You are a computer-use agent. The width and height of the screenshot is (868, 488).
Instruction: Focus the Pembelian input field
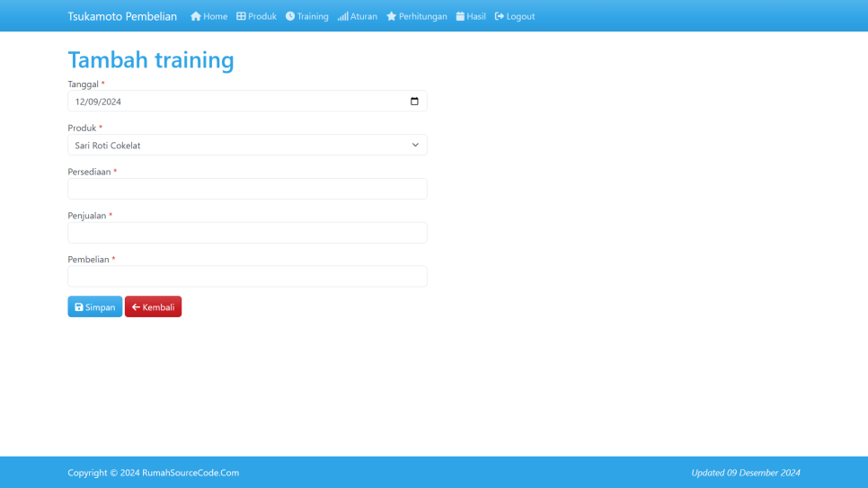coord(247,277)
